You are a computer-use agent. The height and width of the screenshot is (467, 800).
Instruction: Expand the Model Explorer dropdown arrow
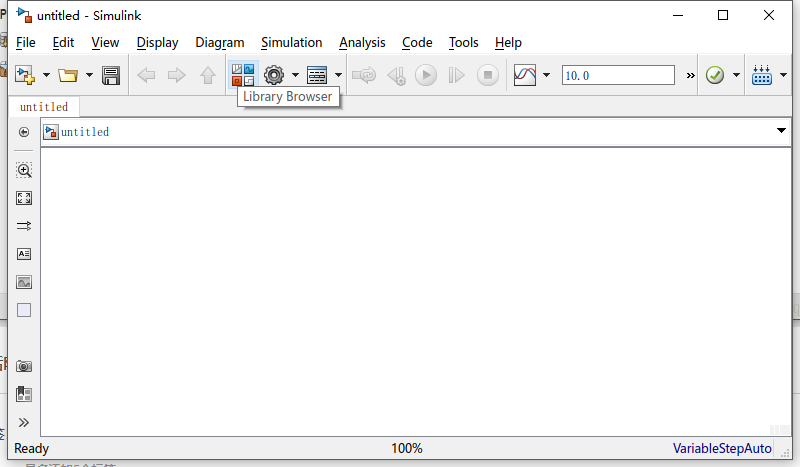tap(338, 75)
